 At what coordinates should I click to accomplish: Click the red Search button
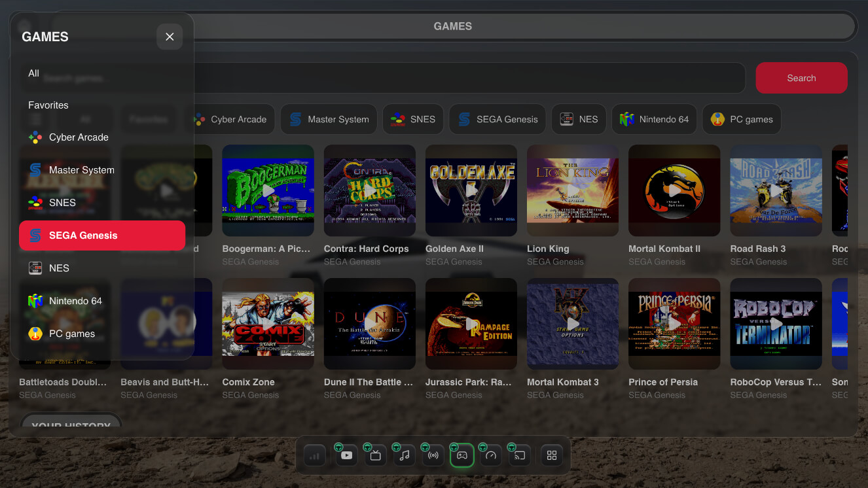pos(801,78)
